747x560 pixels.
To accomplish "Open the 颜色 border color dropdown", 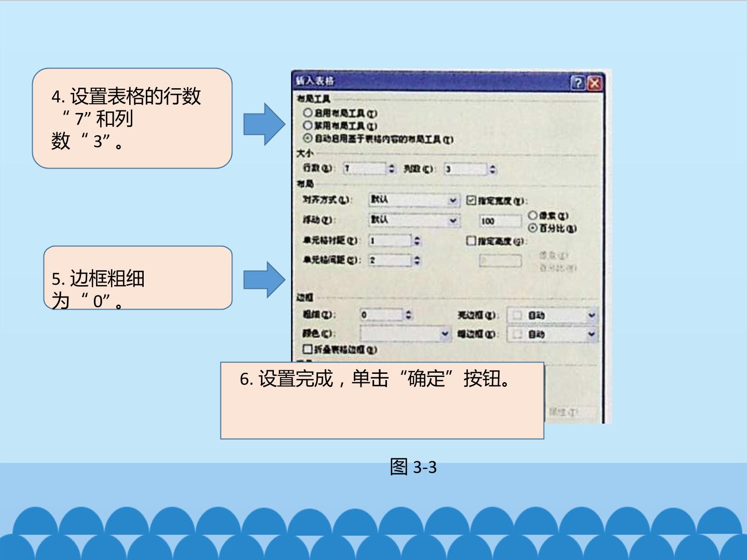I will coord(405,334).
